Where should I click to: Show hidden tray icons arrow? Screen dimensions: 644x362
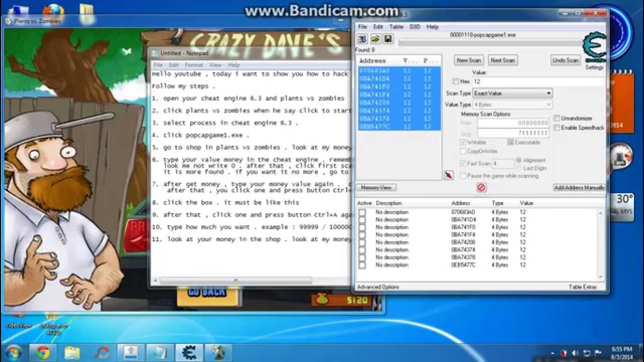553,353
